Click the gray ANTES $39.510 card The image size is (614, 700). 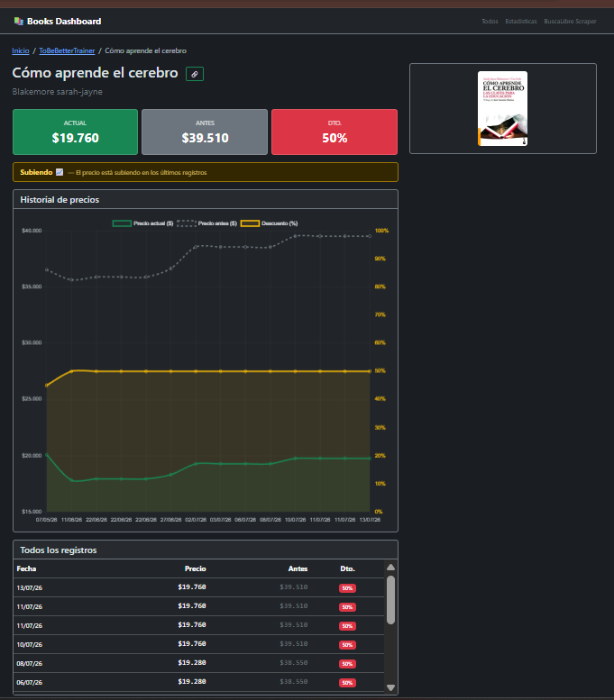point(205,132)
